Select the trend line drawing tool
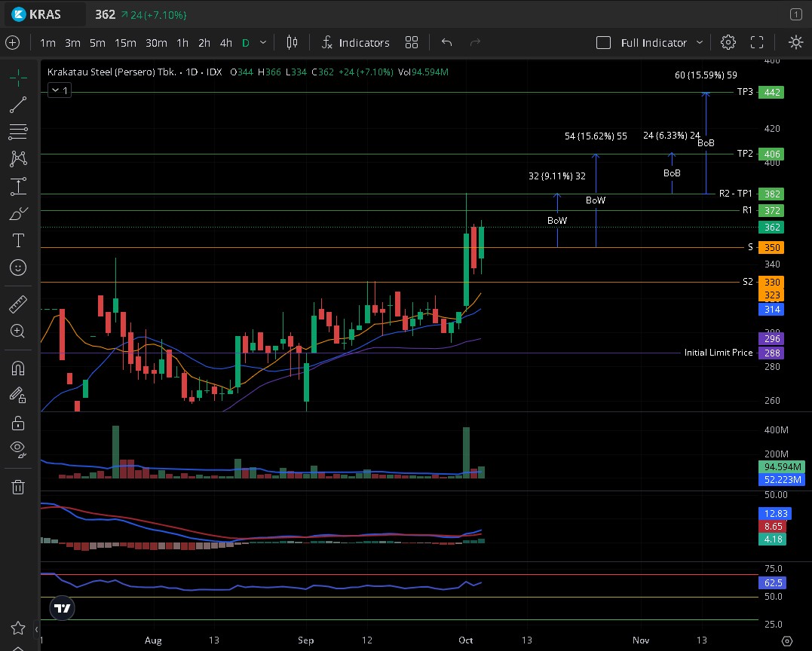 click(x=18, y=105)
